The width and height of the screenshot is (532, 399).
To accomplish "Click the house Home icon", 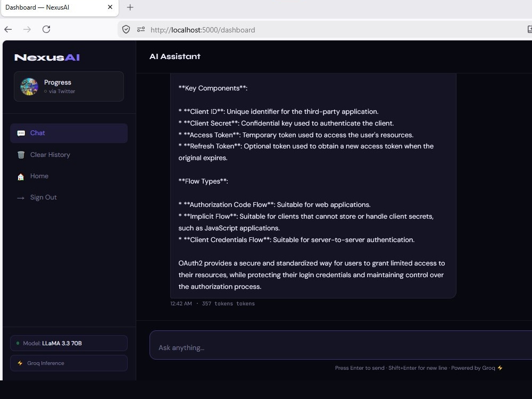I will (x=21, y=177).
